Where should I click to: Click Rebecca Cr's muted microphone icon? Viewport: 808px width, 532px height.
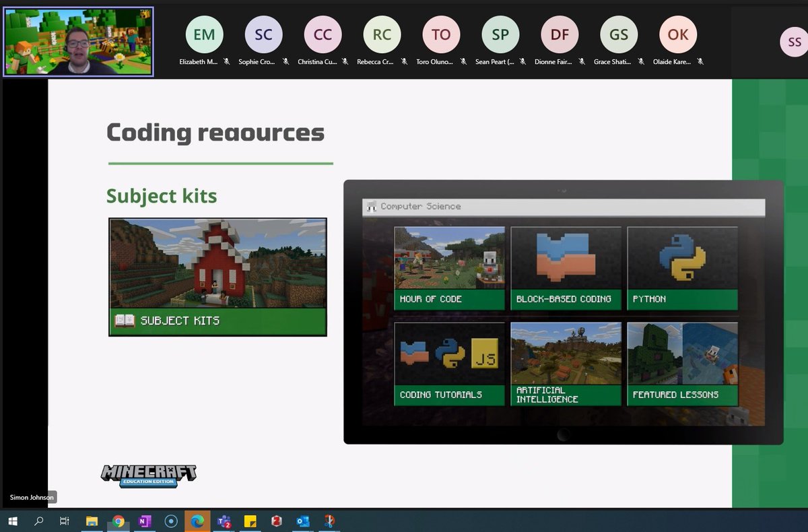[x=404, y=61]
